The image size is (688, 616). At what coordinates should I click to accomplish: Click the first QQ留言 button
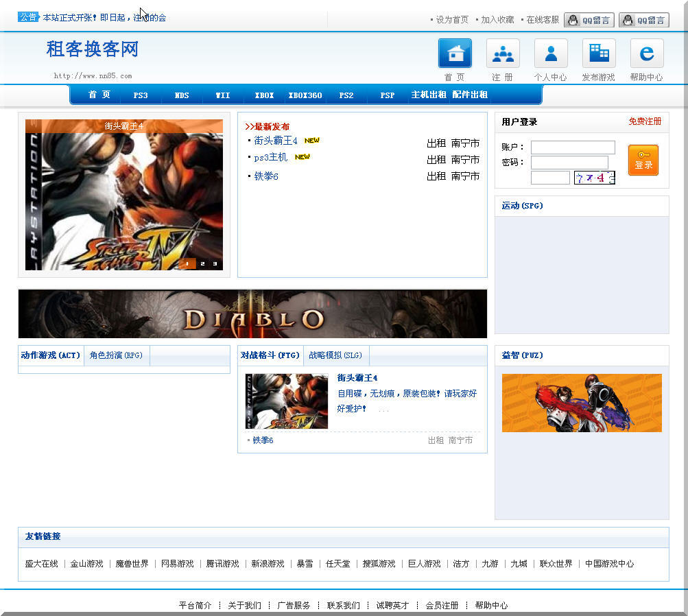(x=589, y=21)
